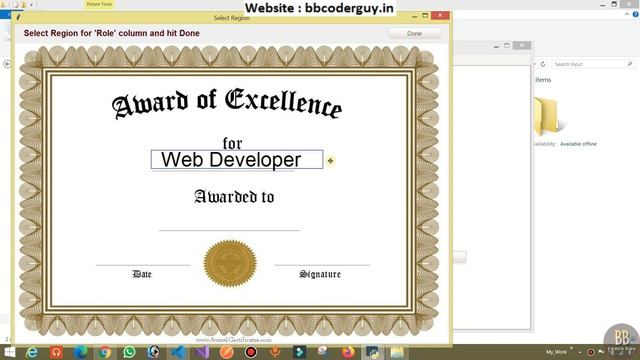Click the 'Available offline' text in details pane
This screenshot has height=360, width=640.
click(578, 144)
